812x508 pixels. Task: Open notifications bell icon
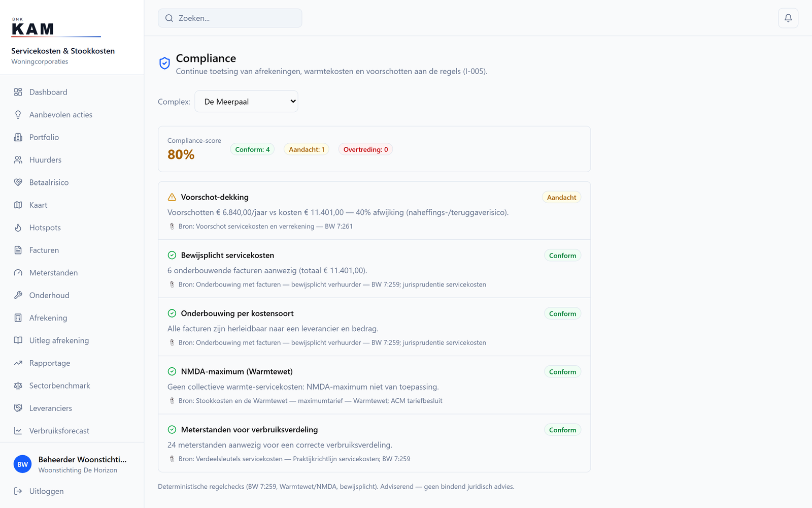(x=788, y=18)
